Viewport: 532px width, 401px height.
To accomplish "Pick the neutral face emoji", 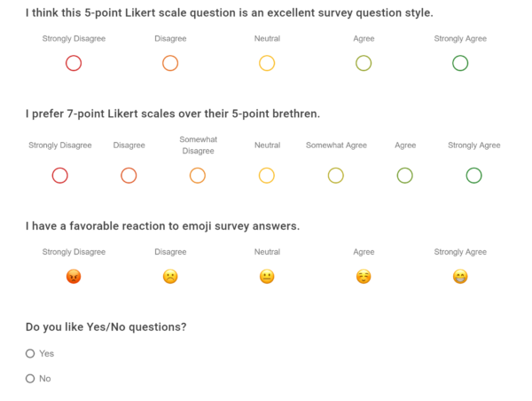I will (x=267, y=277).
